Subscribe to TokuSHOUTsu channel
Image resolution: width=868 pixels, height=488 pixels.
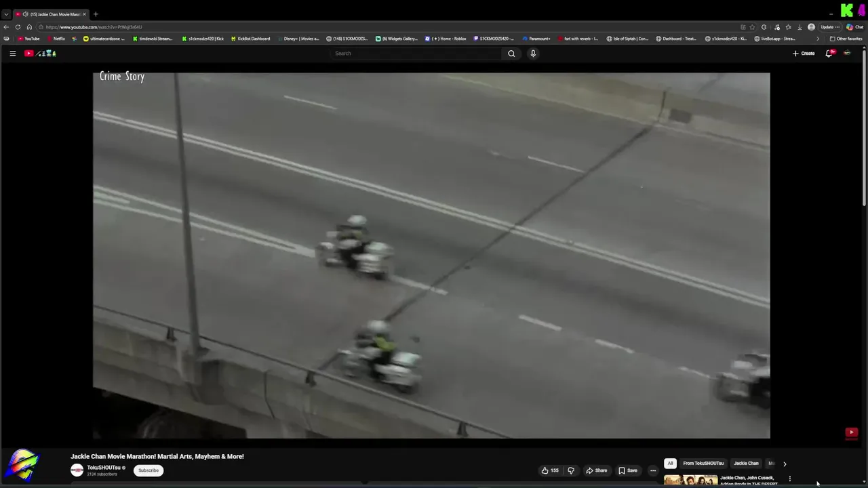click(149, 470)
